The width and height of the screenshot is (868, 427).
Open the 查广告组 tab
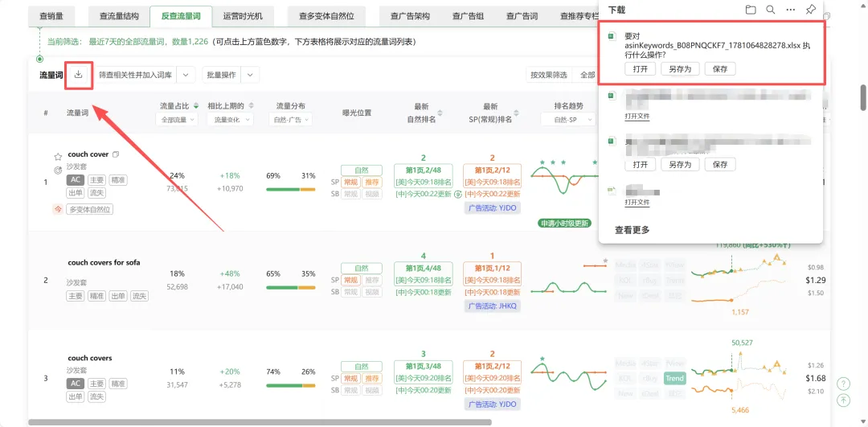(x=468, y=16)
